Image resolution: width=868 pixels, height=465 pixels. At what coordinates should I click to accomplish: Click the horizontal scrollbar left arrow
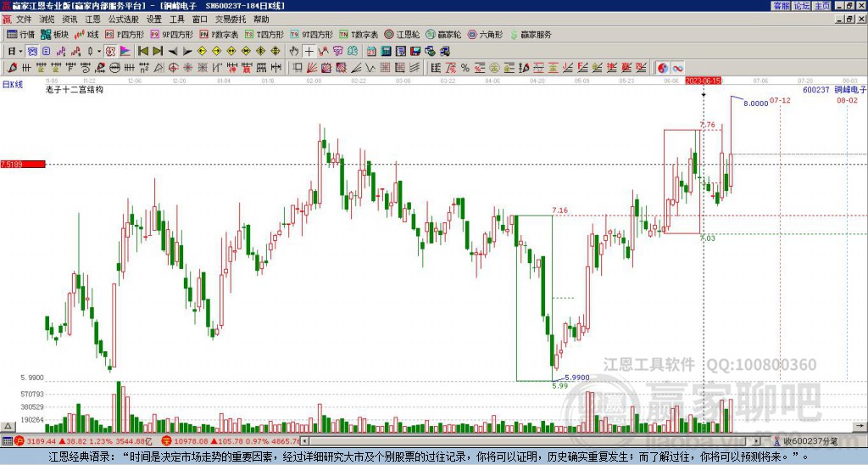tap(305, 441)
